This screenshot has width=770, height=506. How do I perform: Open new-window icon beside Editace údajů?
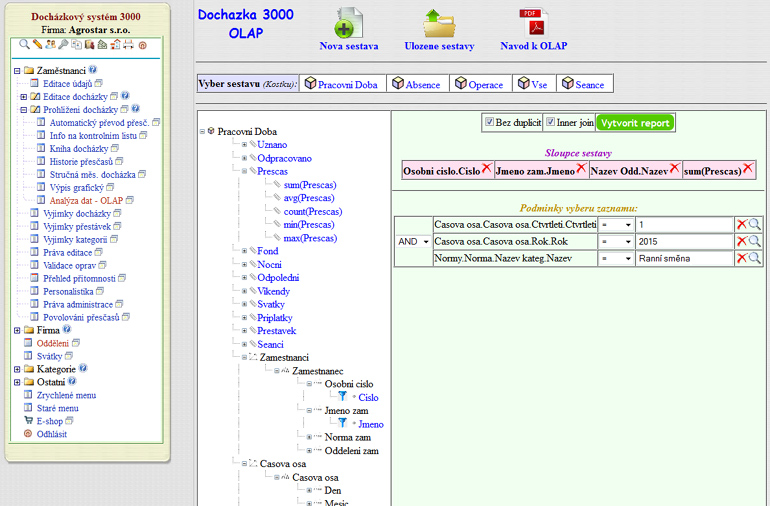point(99,83)
